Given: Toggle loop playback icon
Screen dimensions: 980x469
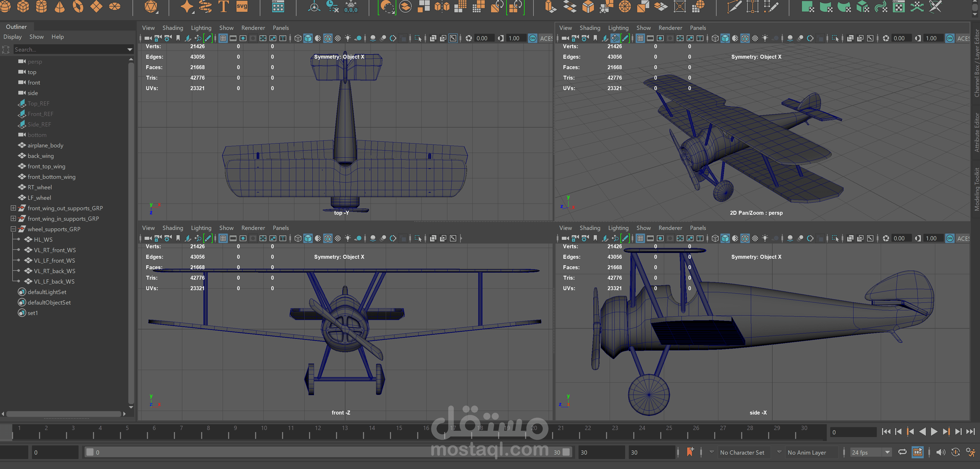Looking at the screenshot, I should (x=902, y=452).
